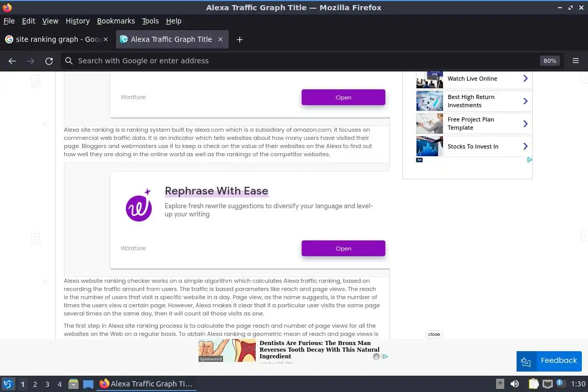Click the Free Project Plan thumbnail
Screen dimensions: 588x392
(x=429, y=124)
